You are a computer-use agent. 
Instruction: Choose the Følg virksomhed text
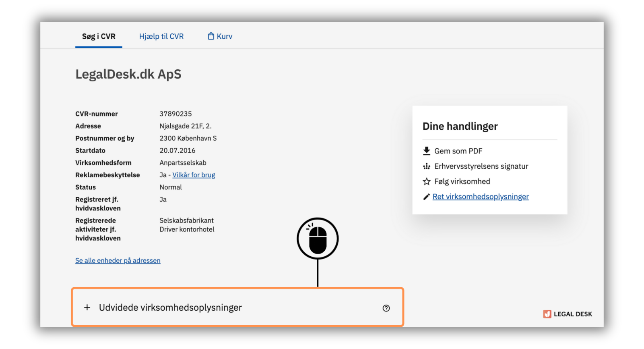pos(462,181)
